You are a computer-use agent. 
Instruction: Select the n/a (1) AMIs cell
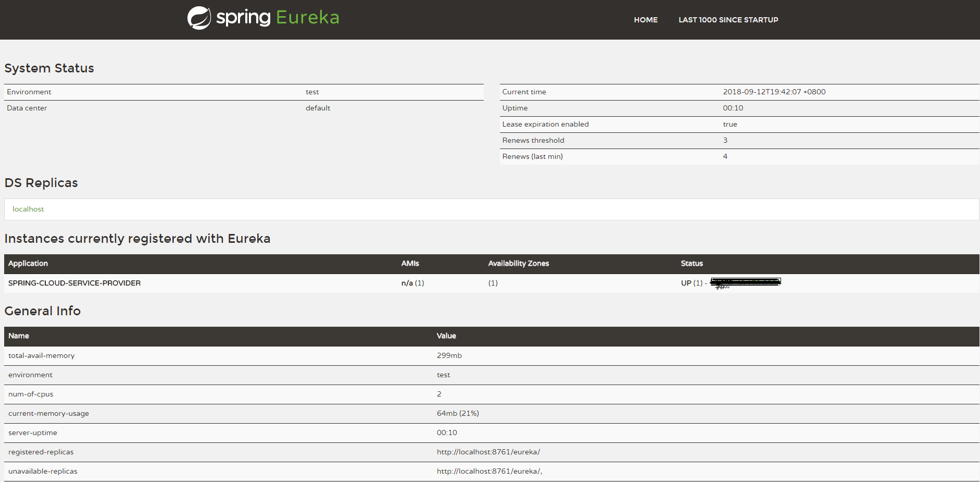412,283
